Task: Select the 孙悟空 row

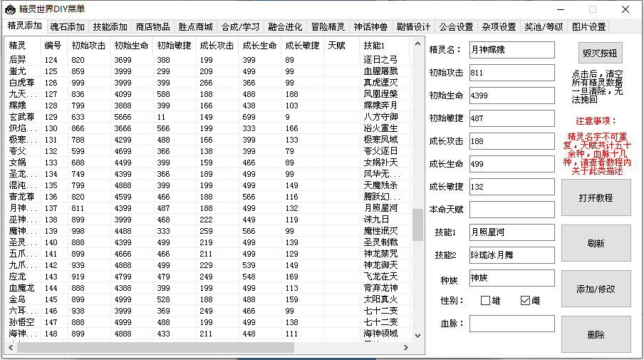Action: (207, 322)
